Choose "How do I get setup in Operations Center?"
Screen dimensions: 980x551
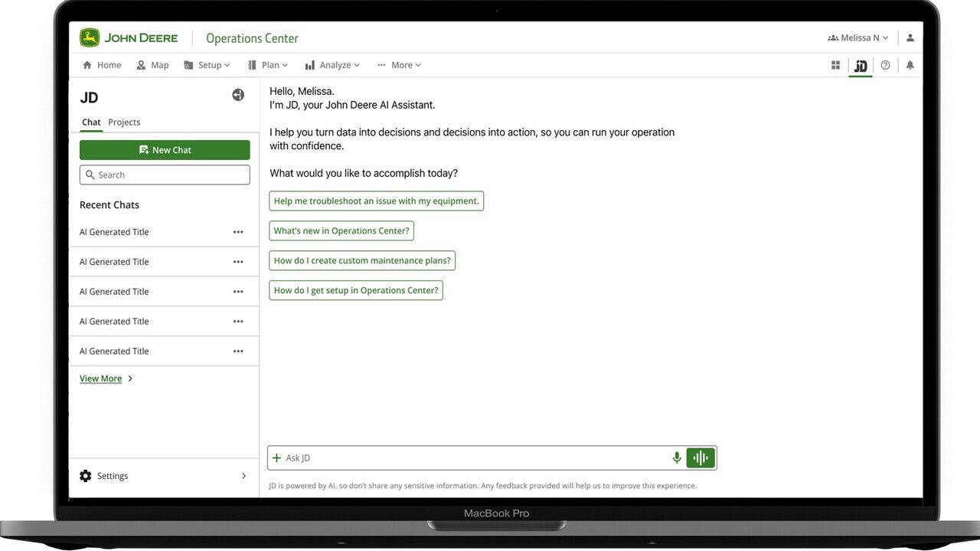[x=356, y=291]
